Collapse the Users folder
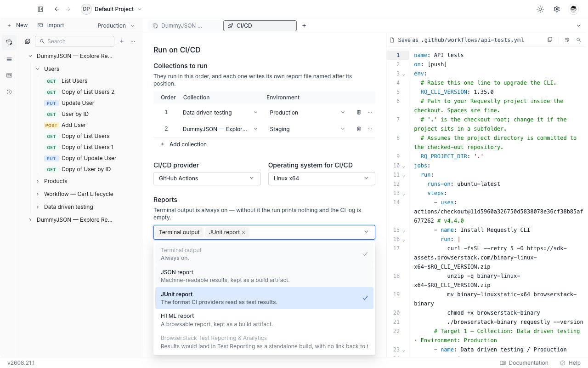The height and width of the screenshot is (368, 588). [x=38, y=69]
